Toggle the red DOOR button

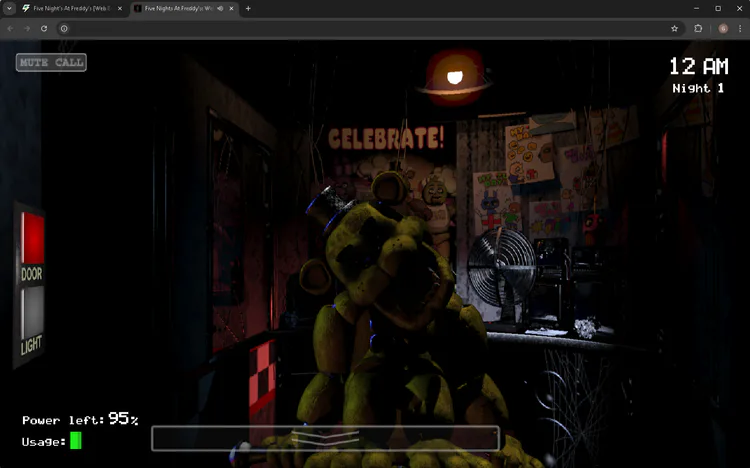click(33, 238)
